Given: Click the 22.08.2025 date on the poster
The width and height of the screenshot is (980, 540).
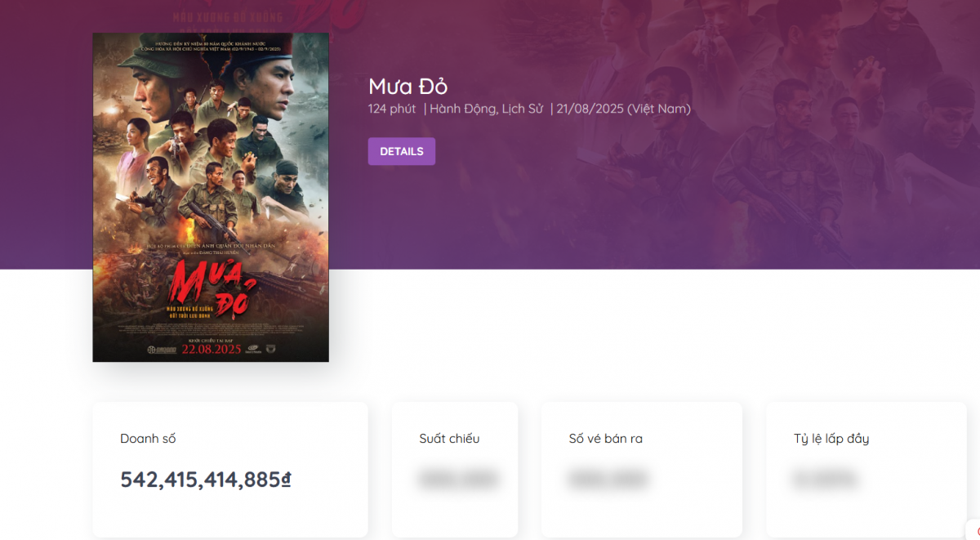Looking at the screenshot, I should 211,350.
